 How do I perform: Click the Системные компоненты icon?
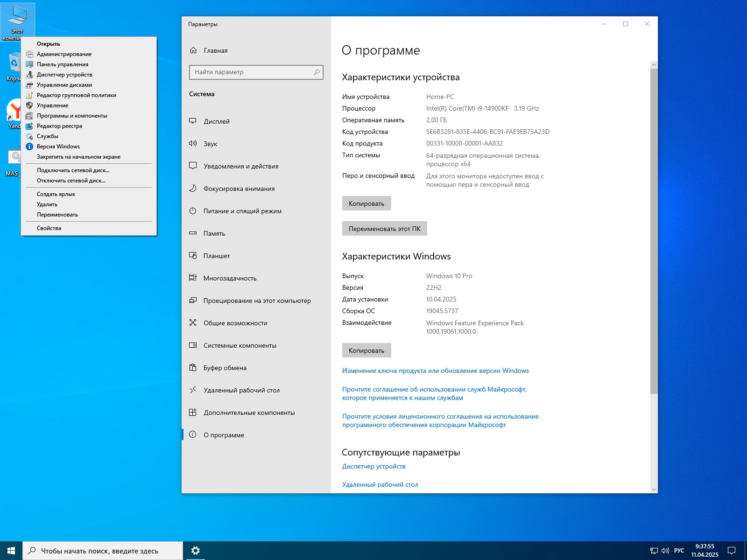click(x=193, y=345)
